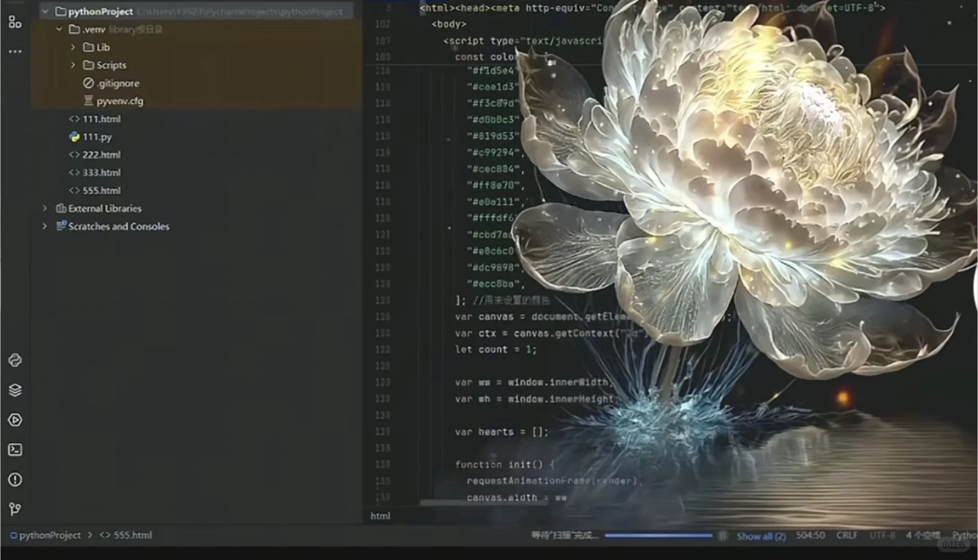Open the Structure tool window icon
The height and width of the screenshot is (560, 978).
(x=15, y=22)
